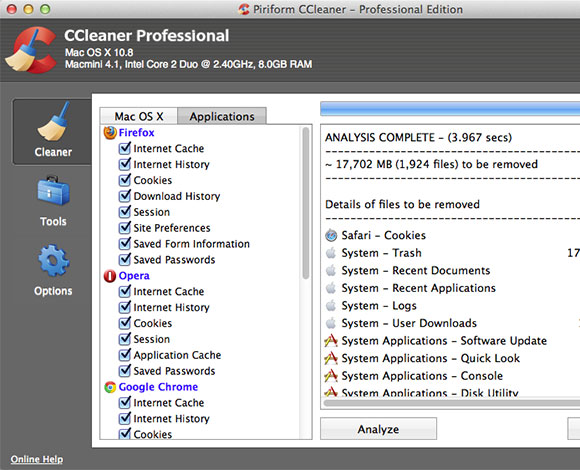Select the Firefox group heading

136,133
